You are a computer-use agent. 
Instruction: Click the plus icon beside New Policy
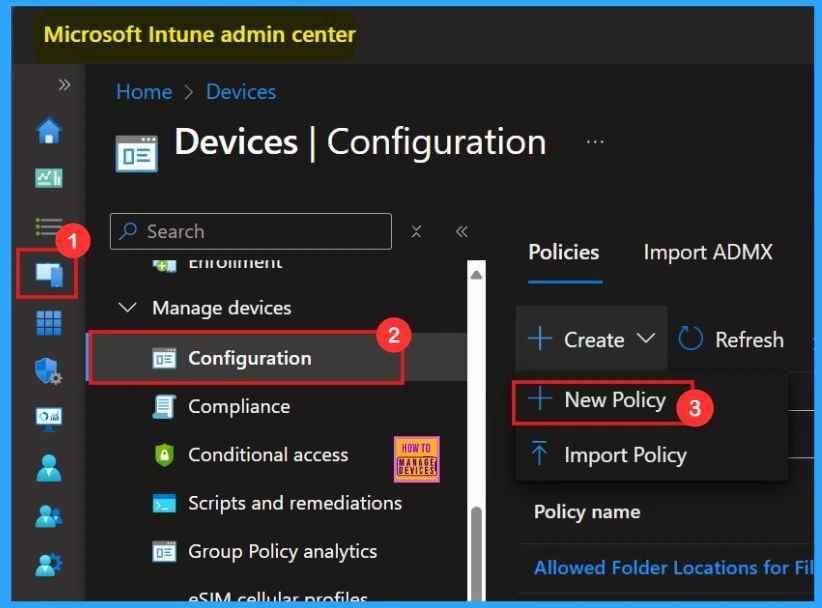click(539, 399)
